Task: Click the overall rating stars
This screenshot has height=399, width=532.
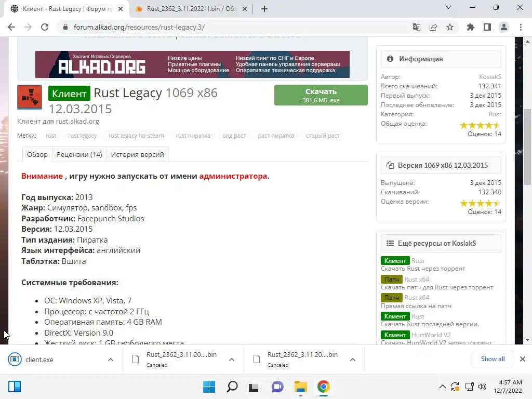Action: pyautogui.click(x=480, y=125)
